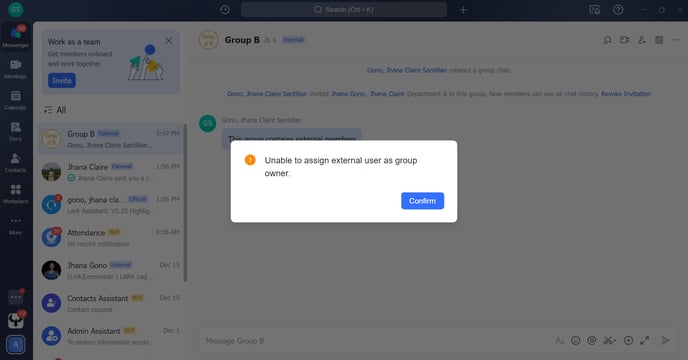Open the history clock icon
The width and height of the screenshot is (688, 360).
pyautogui.click(x=225, y=10)
